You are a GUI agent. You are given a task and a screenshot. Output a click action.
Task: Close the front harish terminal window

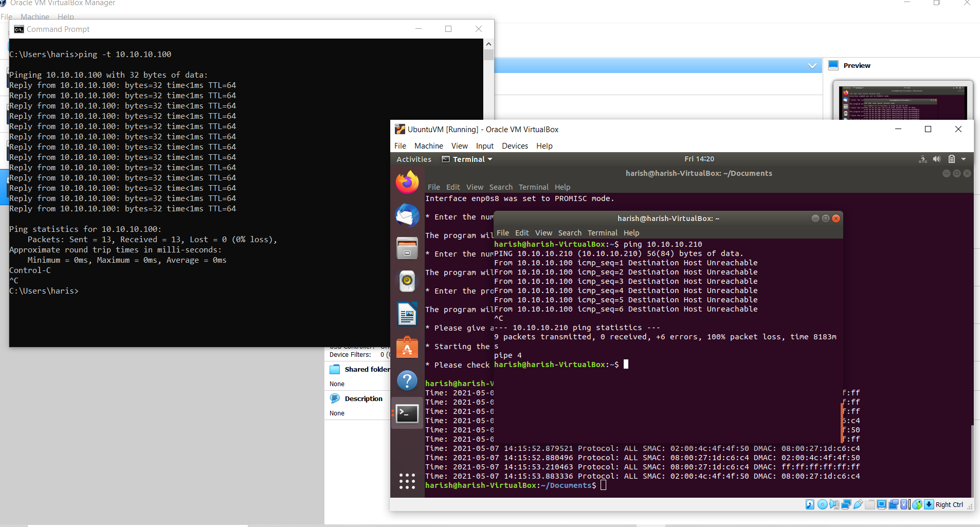click(836, 219)
